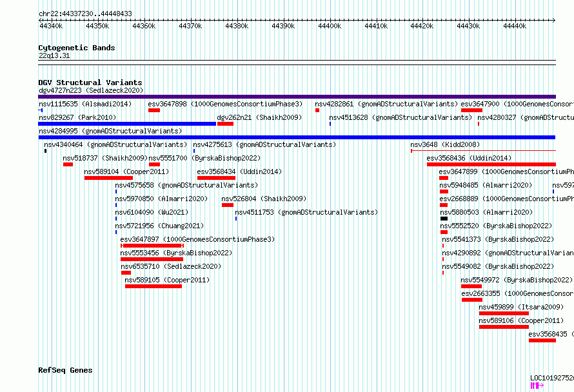Open nsv5541373 (ByrskaBishop2022) label

coord(498,239)
